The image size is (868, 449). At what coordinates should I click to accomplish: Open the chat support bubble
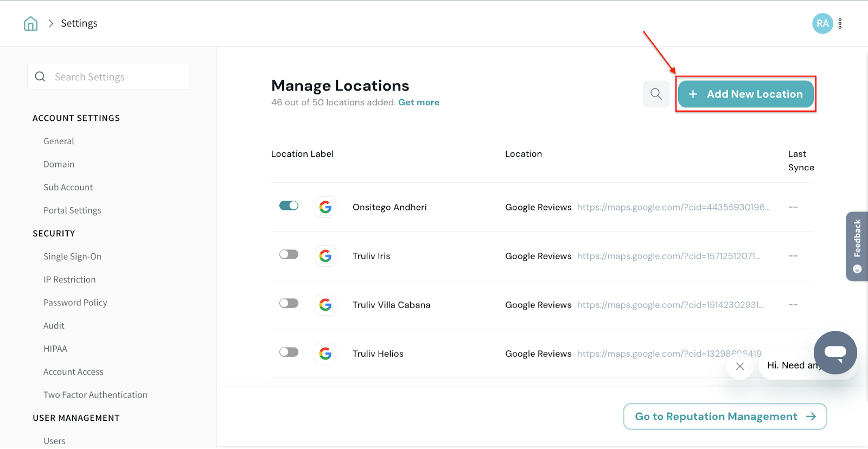pyautogui.click(x=835, y=352)
